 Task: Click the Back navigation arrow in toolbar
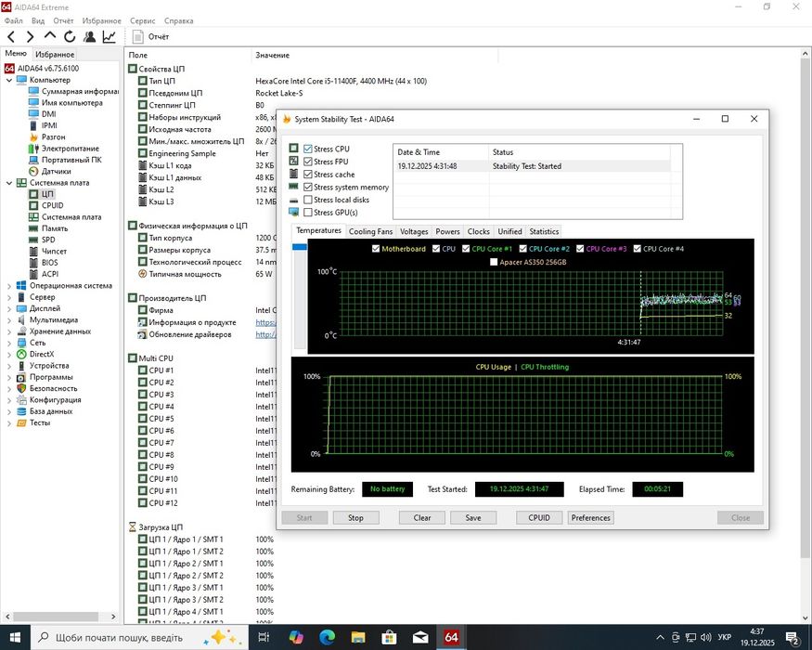tap(10, 37)
